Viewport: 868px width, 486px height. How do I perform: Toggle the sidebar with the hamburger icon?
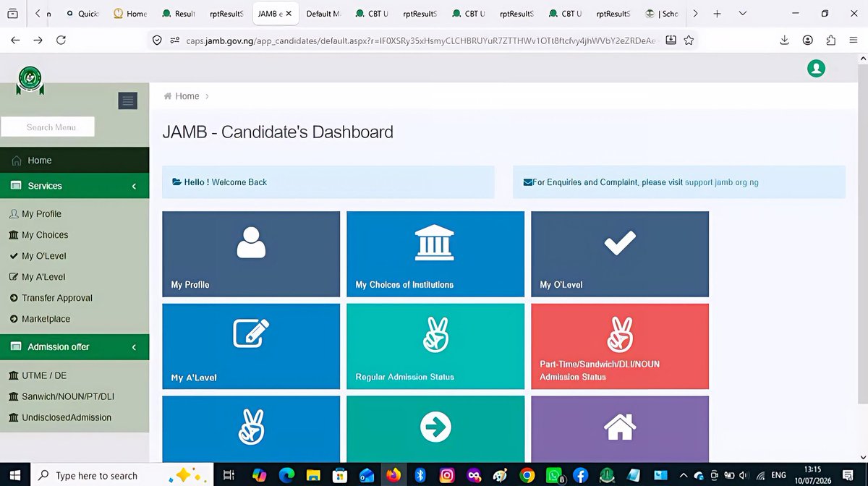tap(127, 101)
